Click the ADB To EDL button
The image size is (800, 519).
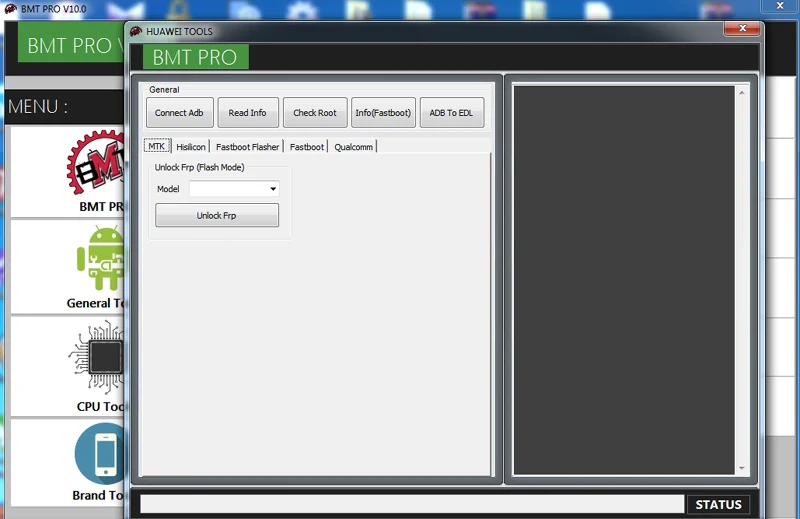452,113
